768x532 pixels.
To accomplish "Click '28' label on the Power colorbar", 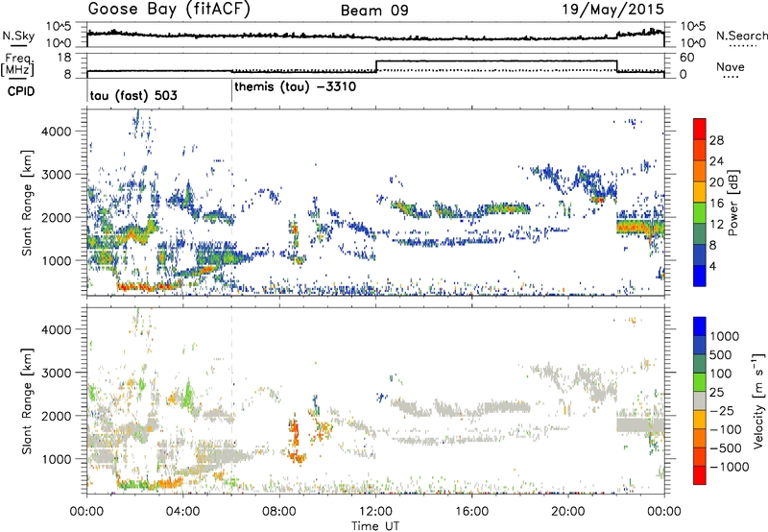I will [716, 140].
